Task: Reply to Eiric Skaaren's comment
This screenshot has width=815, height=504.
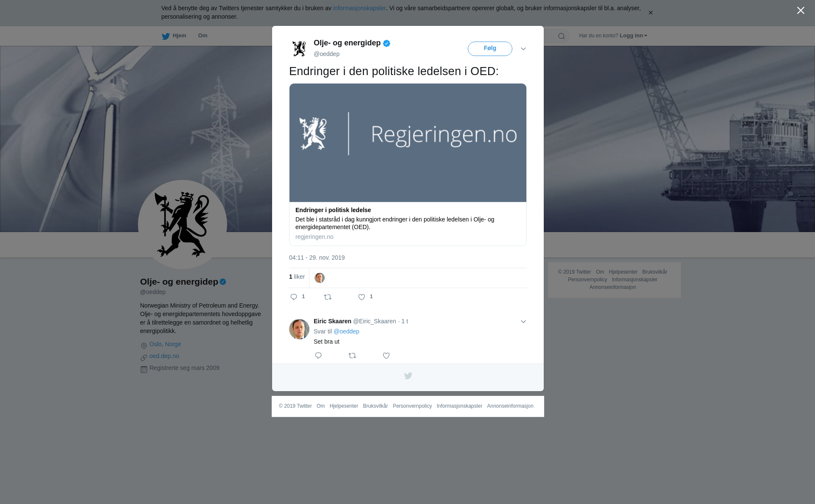Action: (x=318, y=356)
